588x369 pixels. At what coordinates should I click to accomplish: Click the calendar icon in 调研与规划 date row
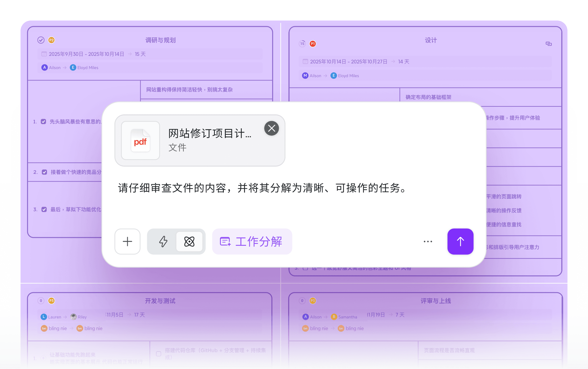pos(44,54)
